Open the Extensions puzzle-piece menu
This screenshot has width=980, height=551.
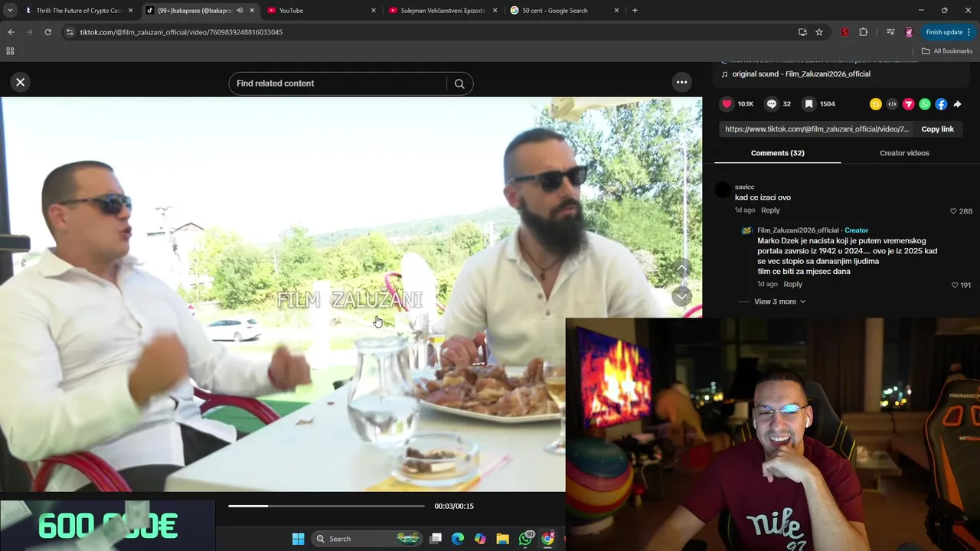864,32
